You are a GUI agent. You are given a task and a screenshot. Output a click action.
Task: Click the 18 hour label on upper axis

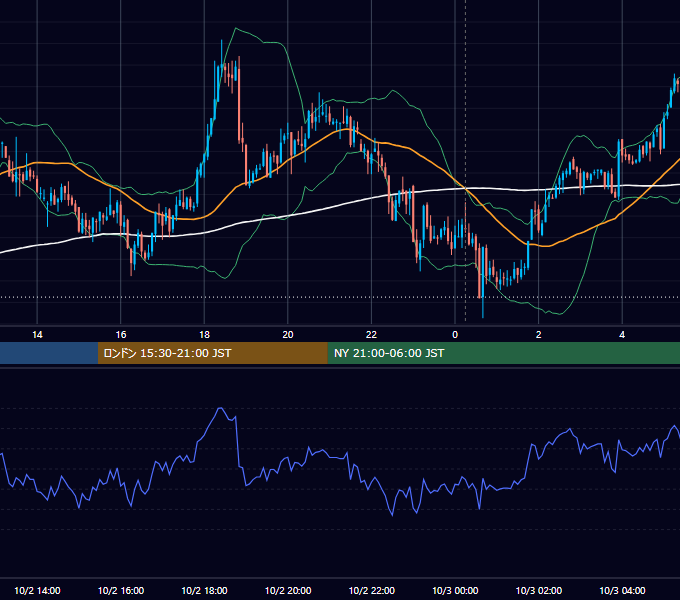(x=204, y=335)
